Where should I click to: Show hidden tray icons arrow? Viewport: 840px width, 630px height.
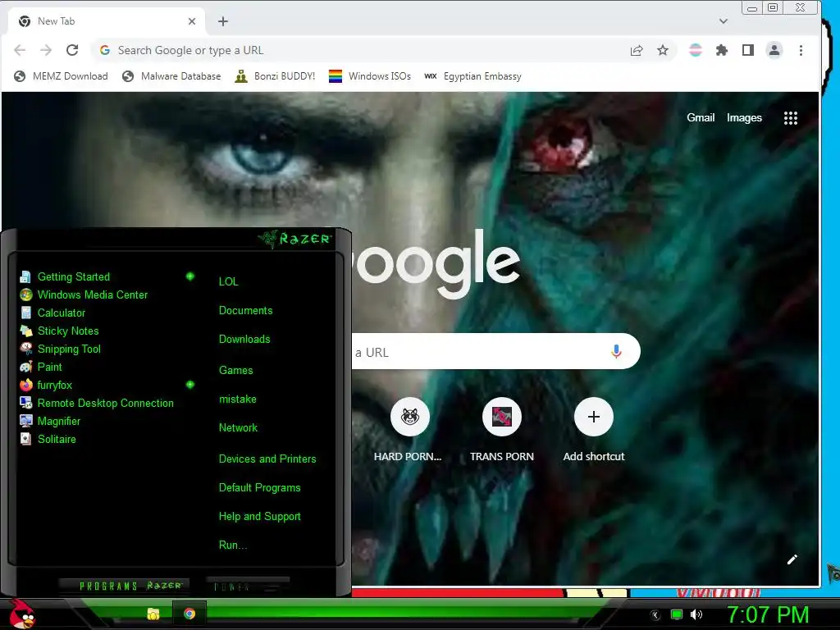[655, 615]
